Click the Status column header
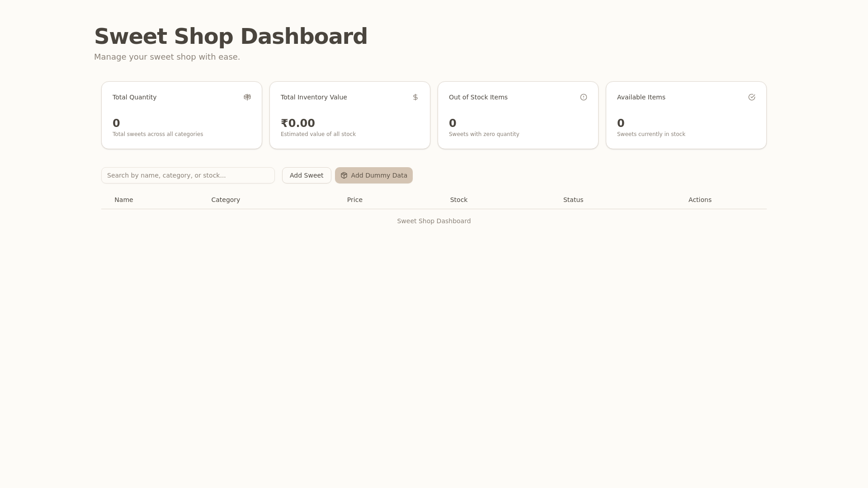Viewport: 868px width, 488px height. click(573, 200)
